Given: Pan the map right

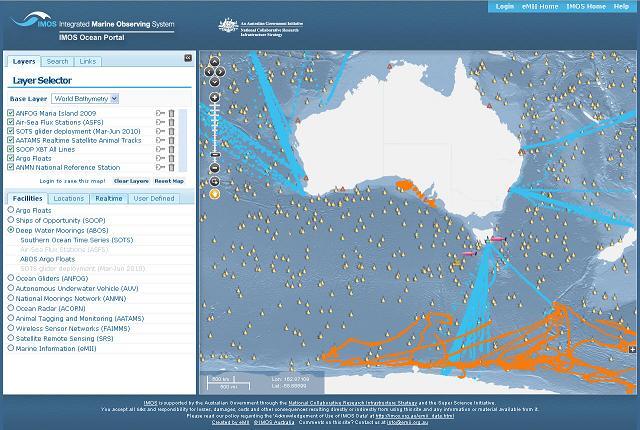Looking at the screenshot, I should pyautogui.click(x=220, y=72).
